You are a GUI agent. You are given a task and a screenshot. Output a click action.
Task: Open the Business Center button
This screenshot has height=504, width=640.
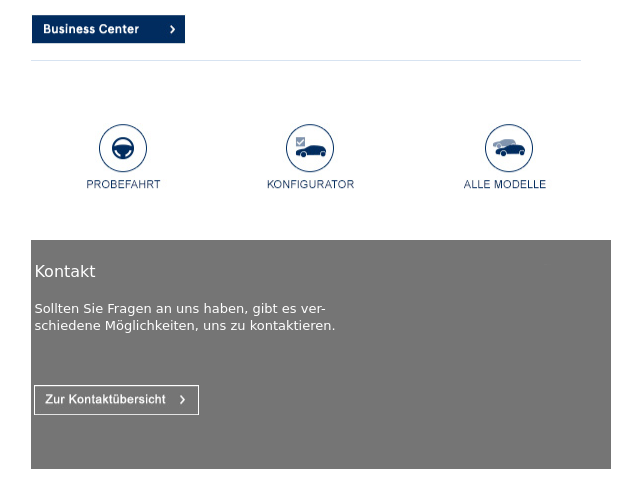108,29
